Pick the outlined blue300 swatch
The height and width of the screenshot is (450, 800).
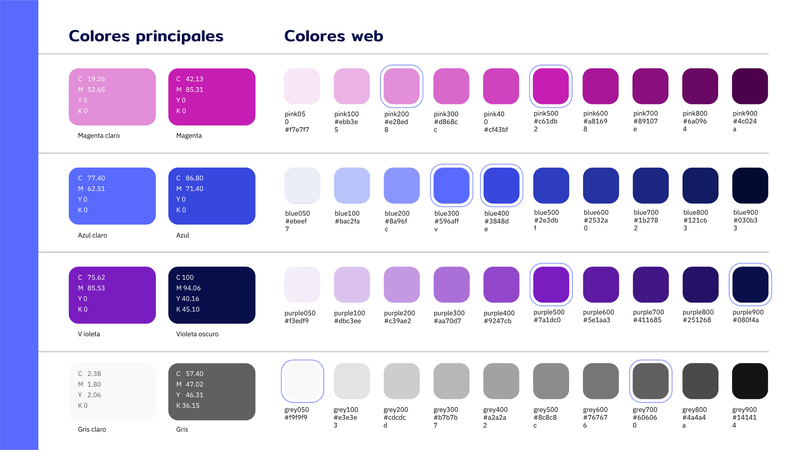tap(451, 185)
